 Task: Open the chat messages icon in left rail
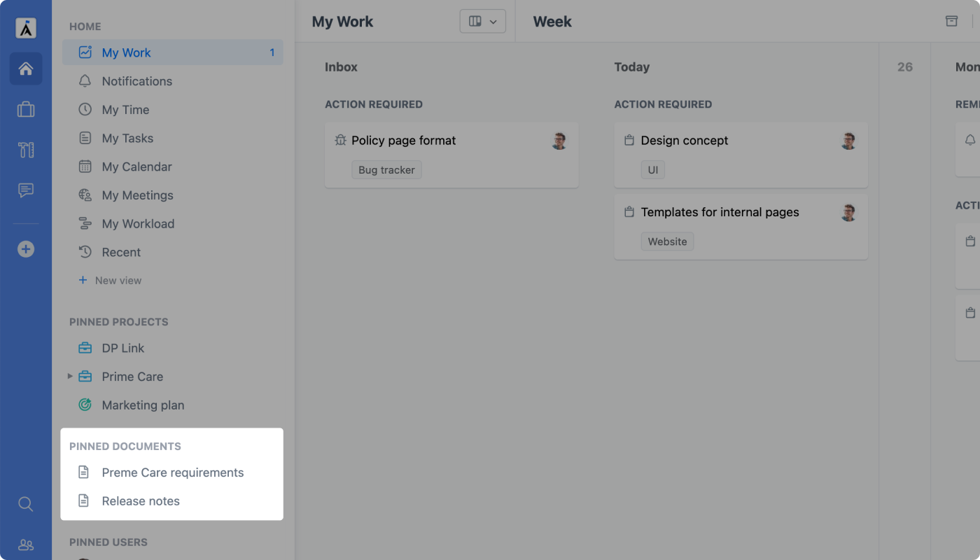click(26, 190)
